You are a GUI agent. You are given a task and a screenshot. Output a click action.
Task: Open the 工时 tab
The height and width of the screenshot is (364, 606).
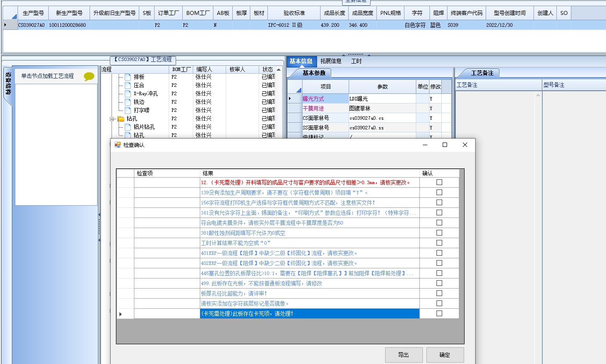pos(356,61)
